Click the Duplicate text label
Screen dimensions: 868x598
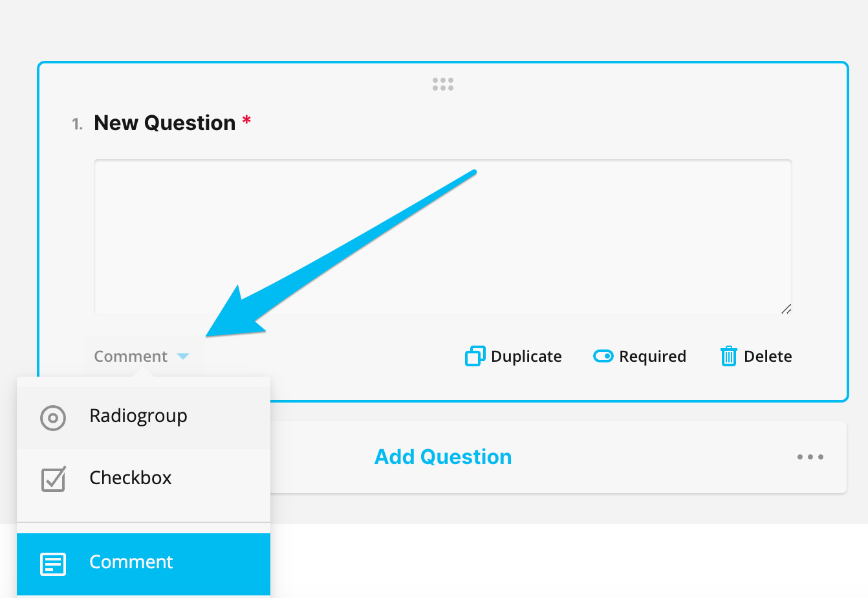pos(526,357)
